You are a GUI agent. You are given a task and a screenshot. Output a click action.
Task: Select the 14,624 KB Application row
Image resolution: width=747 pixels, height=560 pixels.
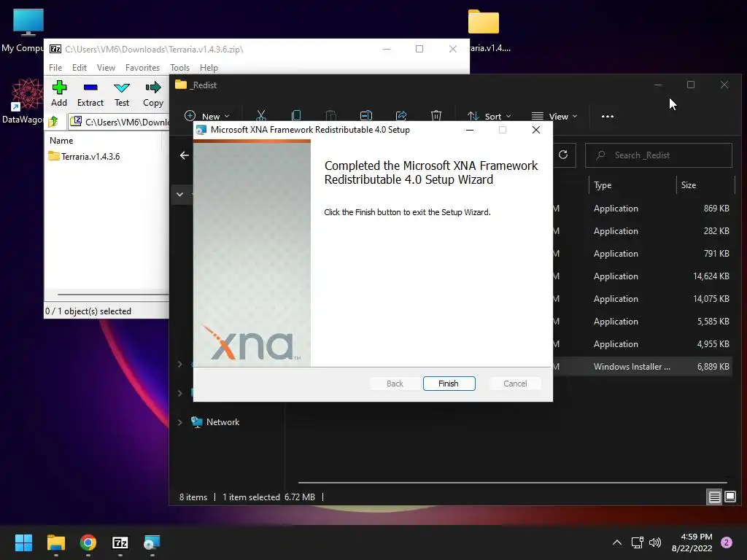point(642,276)
